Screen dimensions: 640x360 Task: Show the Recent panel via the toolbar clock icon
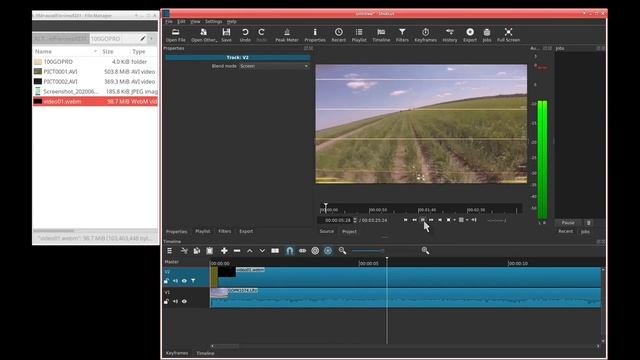(338, 35)
